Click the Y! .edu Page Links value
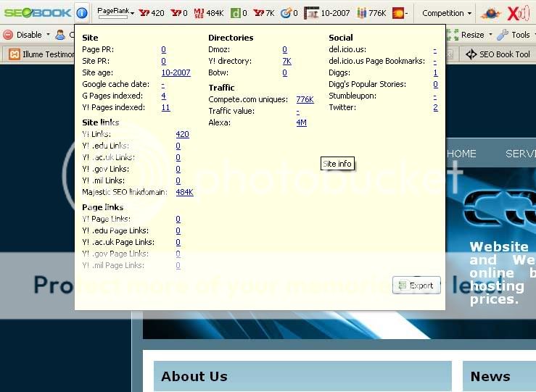The height and width of the screenshot is (392, 536). 178,230
